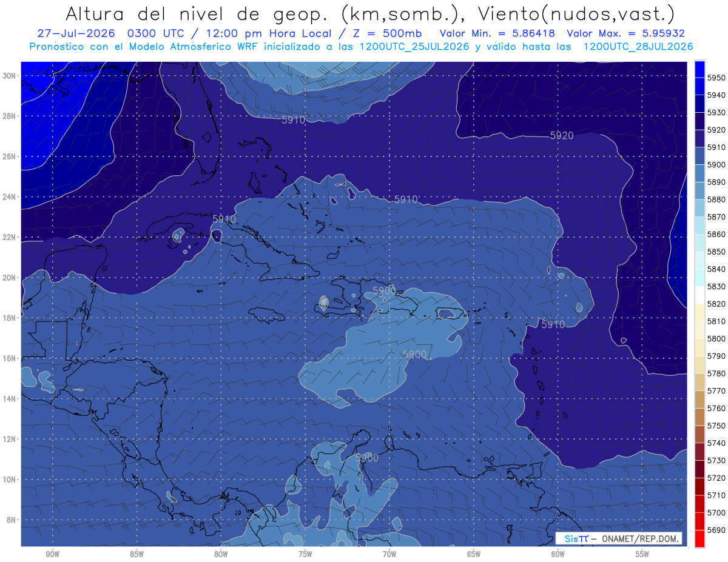Click the bright red swatch below 5690
Screen dimensions: 728x562
click(699, 538)
